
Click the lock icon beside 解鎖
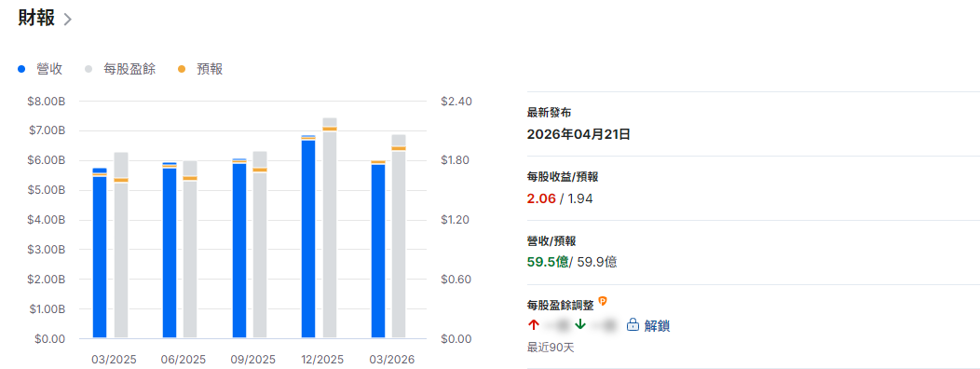pyautogui.click(x=633, y=325)
